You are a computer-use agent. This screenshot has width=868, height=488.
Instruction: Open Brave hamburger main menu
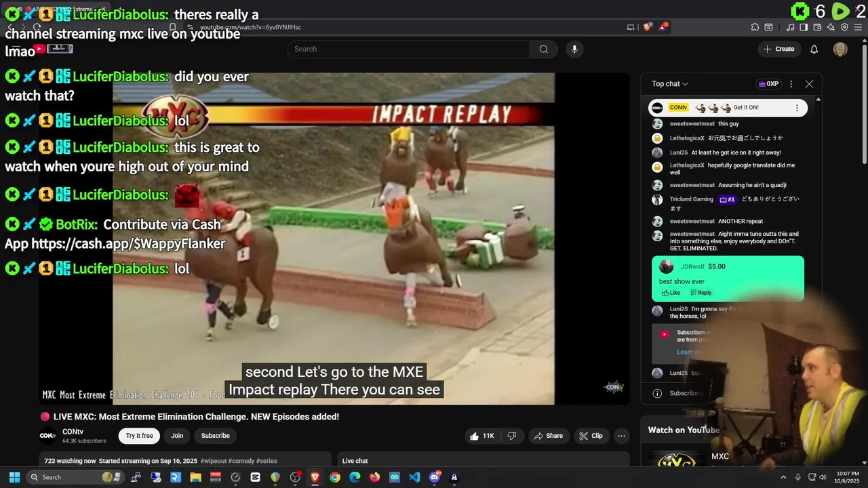(x=858, y=27)
